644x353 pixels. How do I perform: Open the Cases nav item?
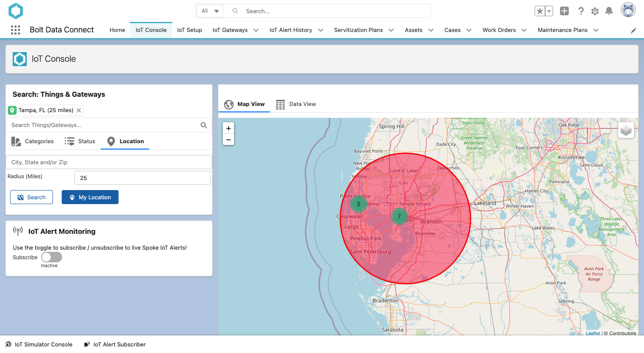(452, 30)
